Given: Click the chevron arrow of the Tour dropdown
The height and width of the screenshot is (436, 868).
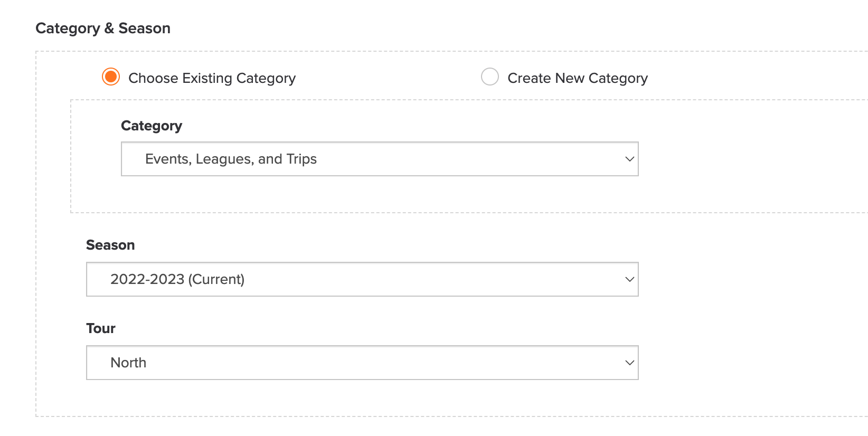Looking at the screenshot, I should 629,363.
